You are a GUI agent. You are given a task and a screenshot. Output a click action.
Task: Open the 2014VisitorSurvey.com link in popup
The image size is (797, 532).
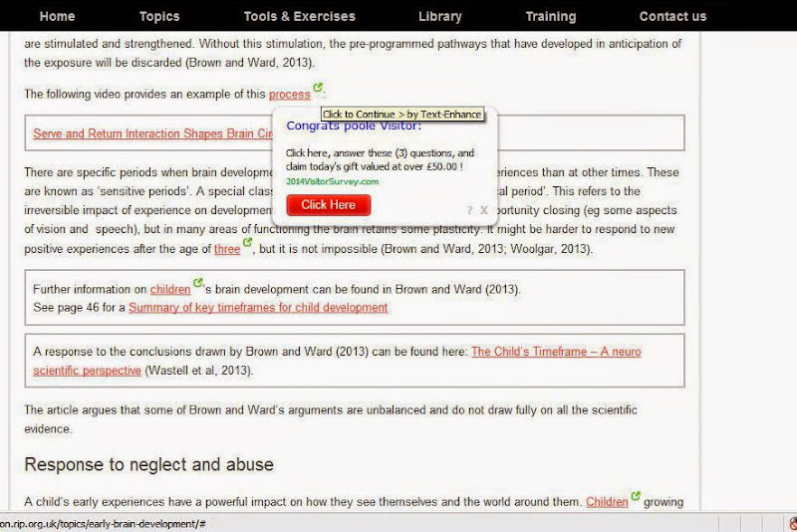pos(332,181)
